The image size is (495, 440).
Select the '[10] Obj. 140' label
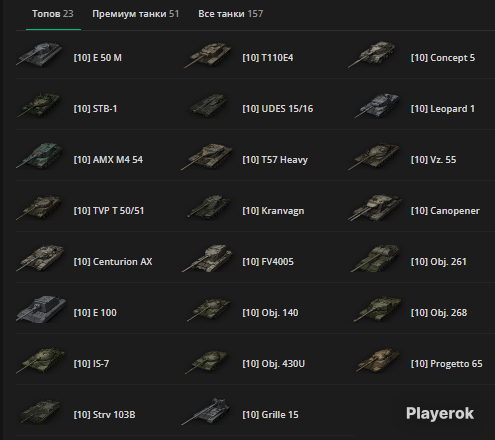[x=270, y=313]
